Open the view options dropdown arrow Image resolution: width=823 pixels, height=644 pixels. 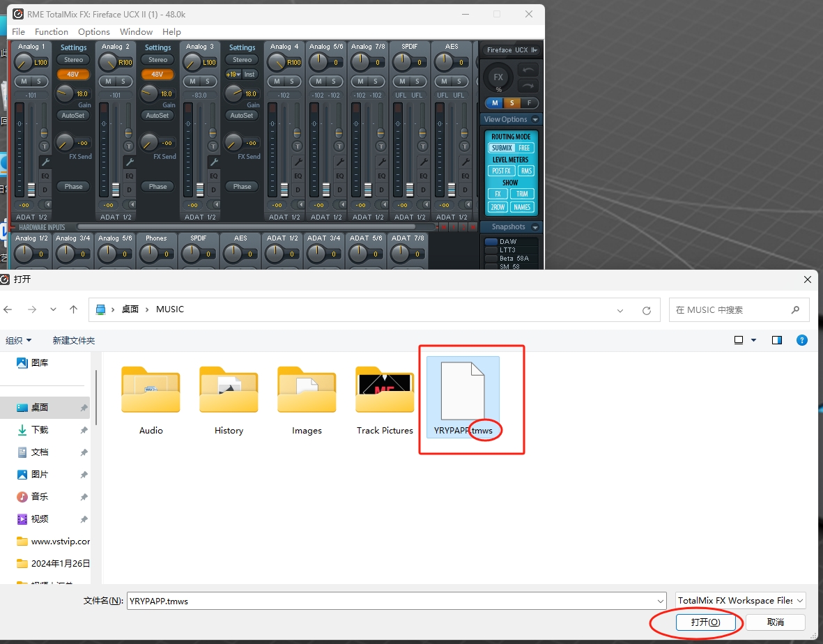click(x=754, y=340)
